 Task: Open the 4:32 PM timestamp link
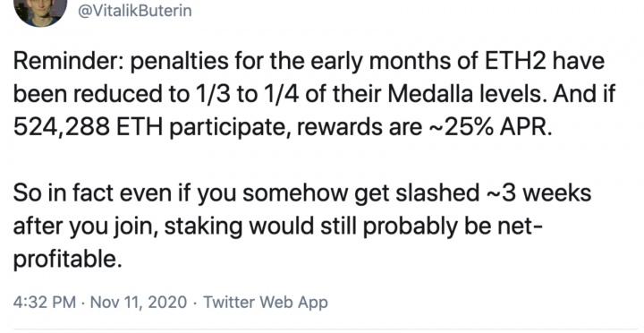pyautogui.click(x=45, y=303)
